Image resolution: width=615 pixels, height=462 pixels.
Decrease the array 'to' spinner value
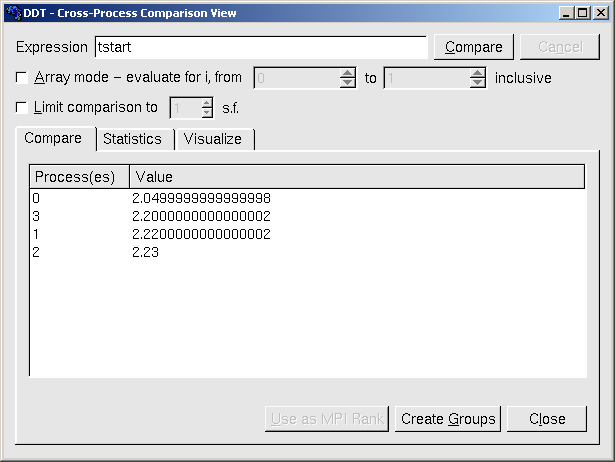tap(477, 83)
